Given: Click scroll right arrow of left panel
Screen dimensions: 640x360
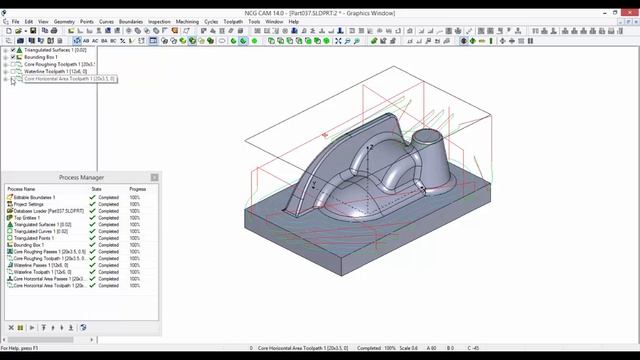Looking at the screenshot, I should coord(92,340).
